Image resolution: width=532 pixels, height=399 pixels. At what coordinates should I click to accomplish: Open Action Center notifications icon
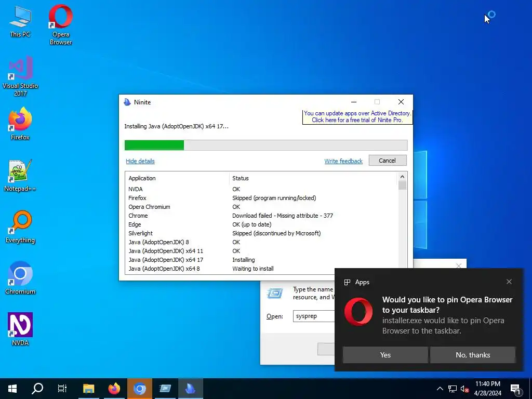tap(515, 389)
